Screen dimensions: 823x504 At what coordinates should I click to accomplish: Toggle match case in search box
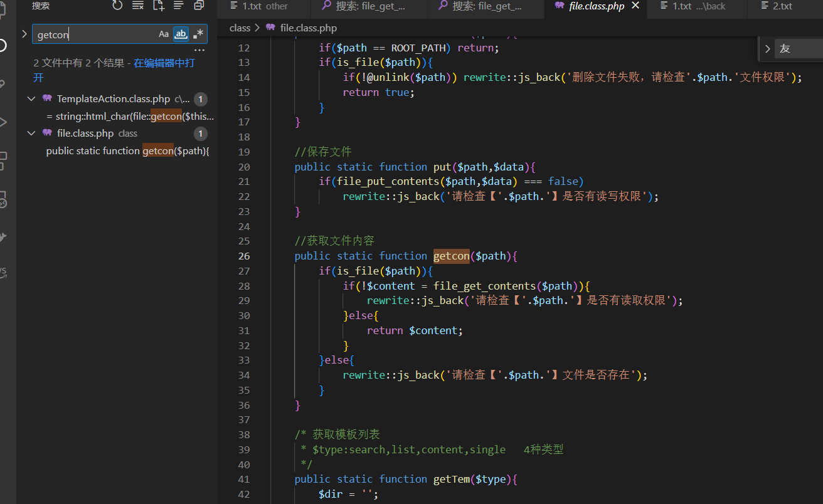164,34
